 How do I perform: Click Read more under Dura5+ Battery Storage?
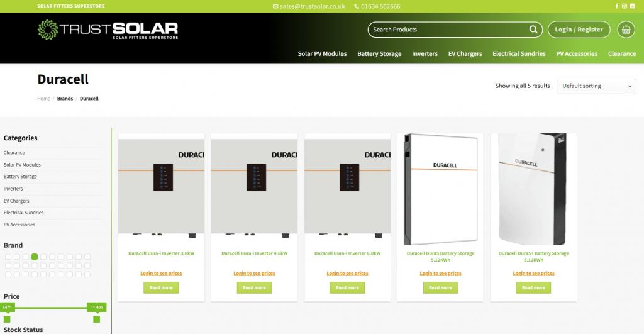click(x=533, y=288)
